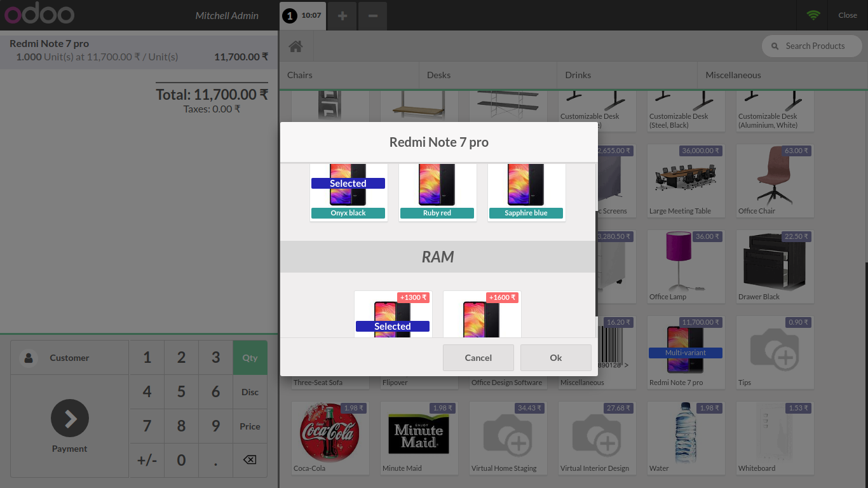Click the Search Products field

[x=812, y=46]
